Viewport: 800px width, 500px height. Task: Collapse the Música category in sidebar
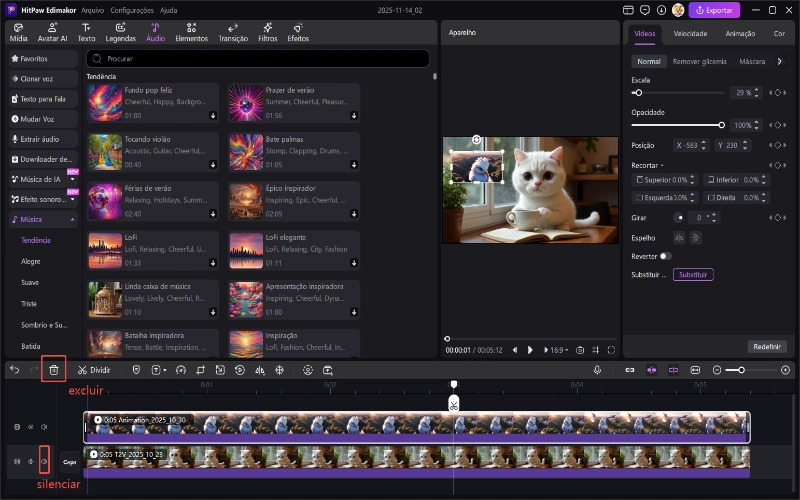click(x=72, y=219)
